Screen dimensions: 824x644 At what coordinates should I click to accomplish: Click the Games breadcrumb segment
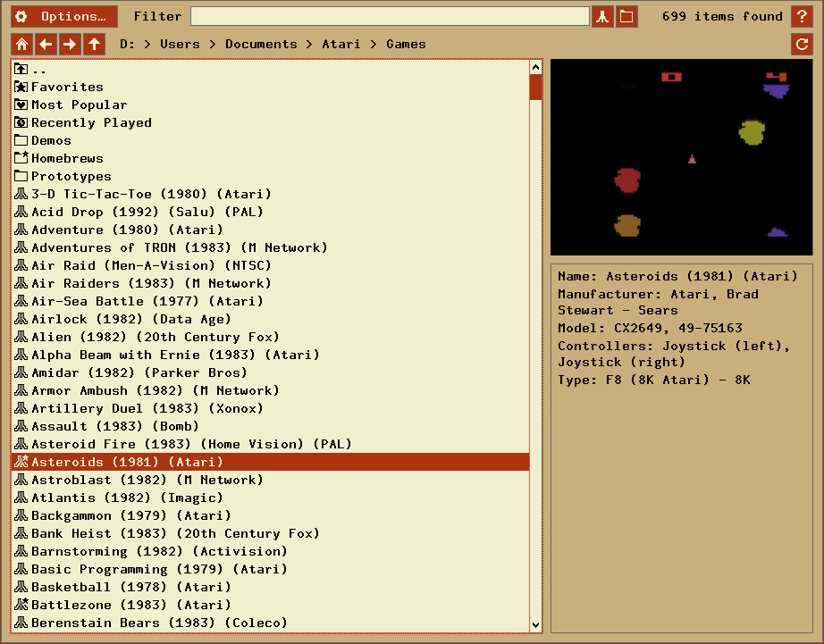tap(406, 44)
